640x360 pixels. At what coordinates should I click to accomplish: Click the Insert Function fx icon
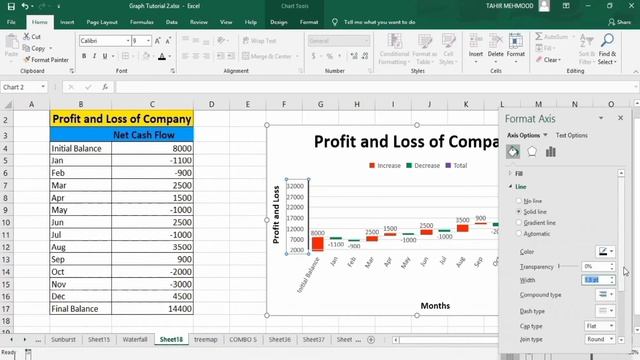click(x=105, y=87)
